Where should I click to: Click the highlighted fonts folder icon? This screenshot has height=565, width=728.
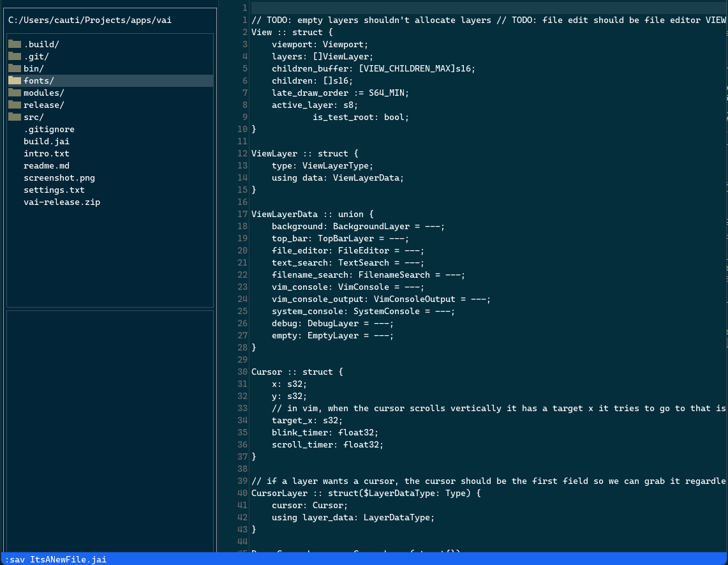pos(15,80)
